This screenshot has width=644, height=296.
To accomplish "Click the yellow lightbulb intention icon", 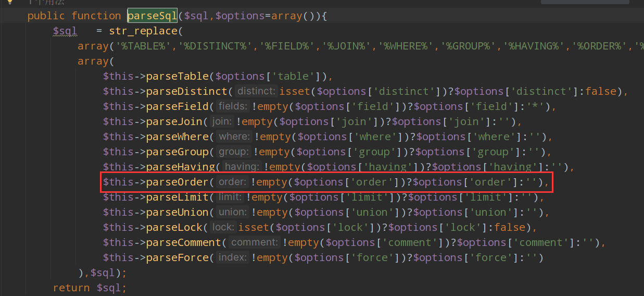I will 9,2.
